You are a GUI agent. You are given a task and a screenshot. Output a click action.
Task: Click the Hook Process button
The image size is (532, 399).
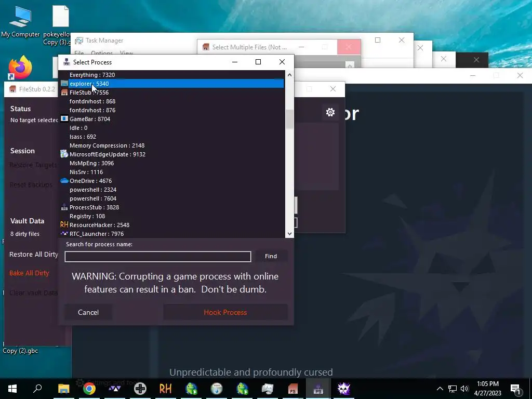pos(225,312)
